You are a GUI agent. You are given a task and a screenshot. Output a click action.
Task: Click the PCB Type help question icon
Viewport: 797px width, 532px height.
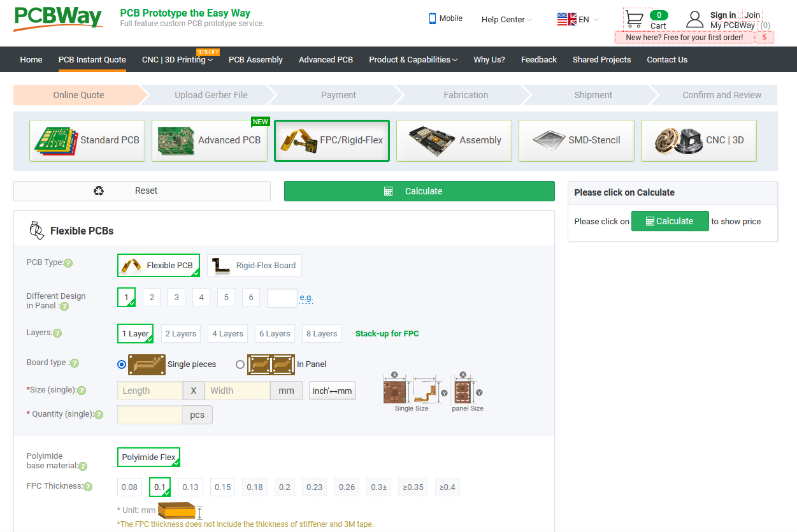[68, 263]
